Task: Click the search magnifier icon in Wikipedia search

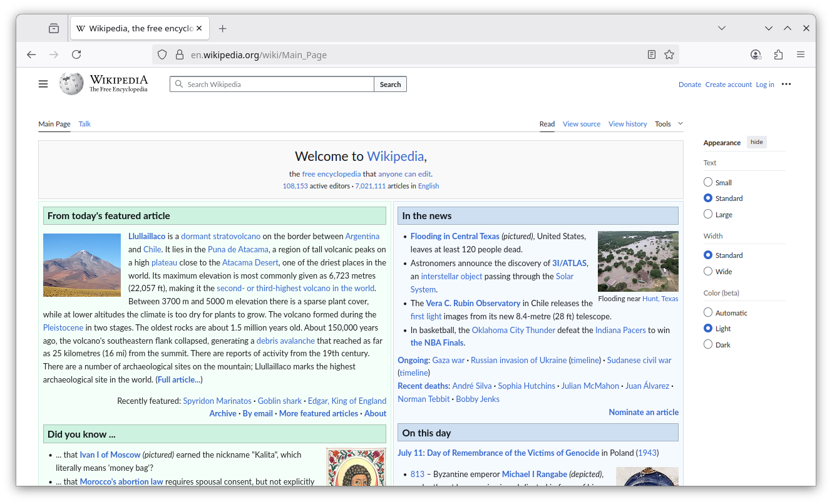Action: [179, 84]
